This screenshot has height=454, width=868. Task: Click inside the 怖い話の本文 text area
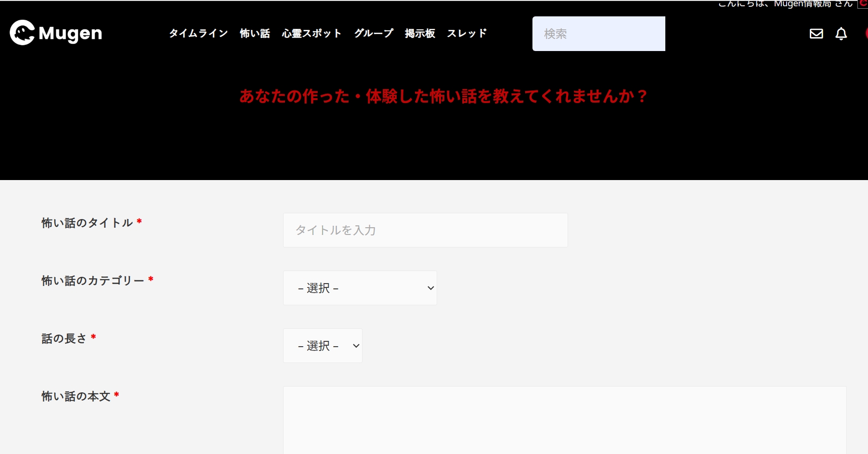(x=564, y=420)
